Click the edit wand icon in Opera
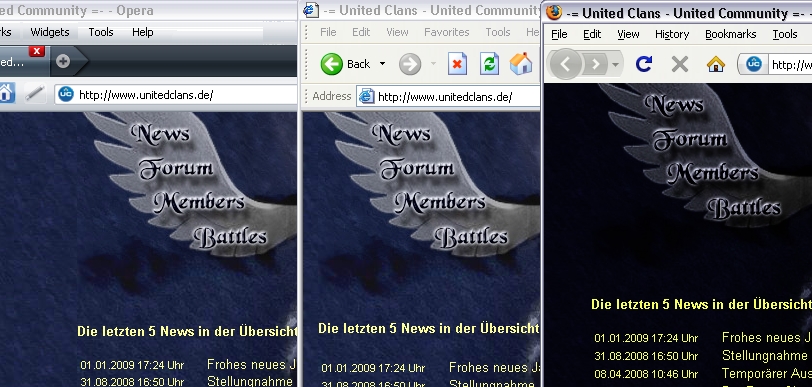812x387 pixels. click(x=35, y=94)
